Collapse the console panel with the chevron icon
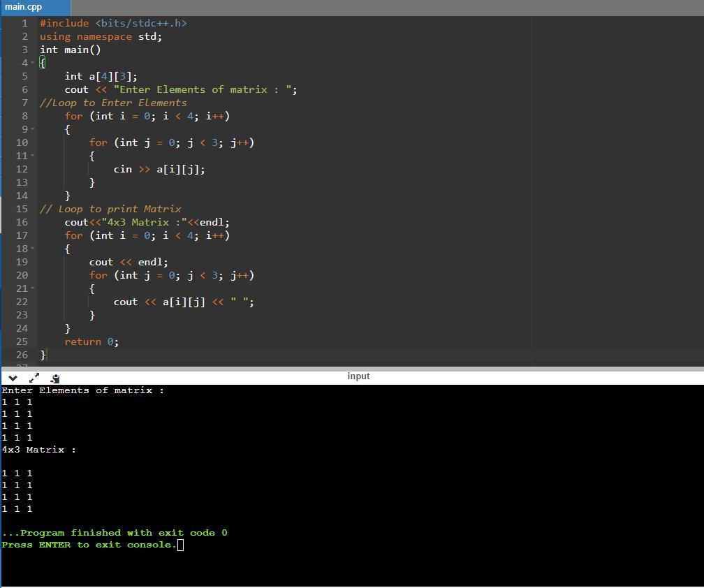 point(13,377)
